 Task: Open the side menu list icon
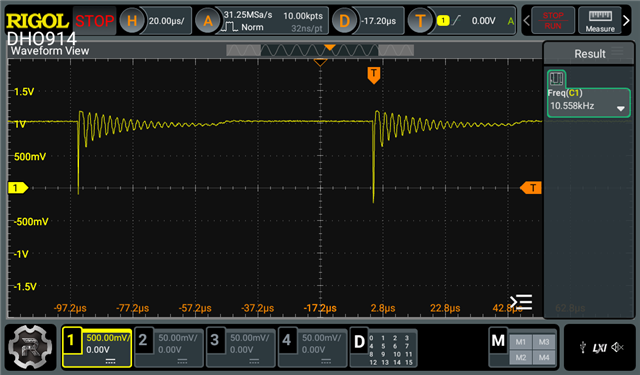[x=521, y=302]
